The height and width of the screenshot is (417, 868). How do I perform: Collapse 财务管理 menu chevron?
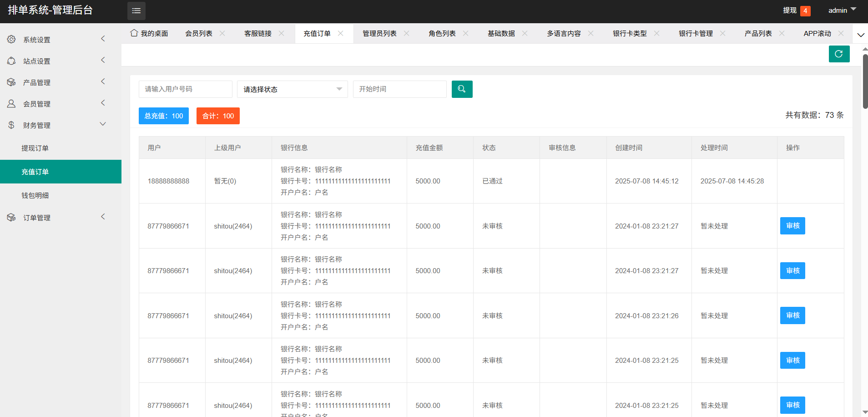pyautogui.click(x=103, y=124)
